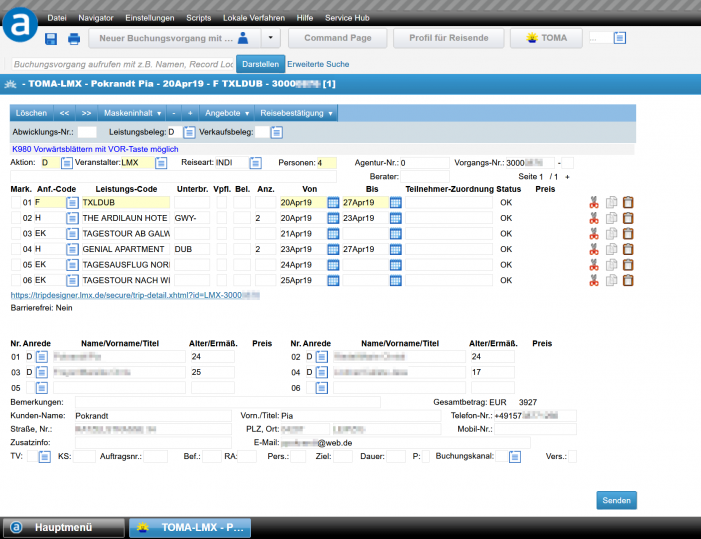Click Command Page button

tap(338, 38)
